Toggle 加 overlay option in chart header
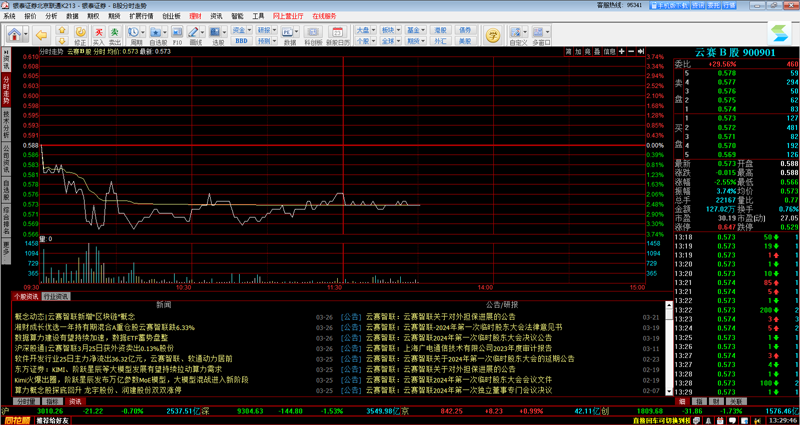 pos(578,52)
